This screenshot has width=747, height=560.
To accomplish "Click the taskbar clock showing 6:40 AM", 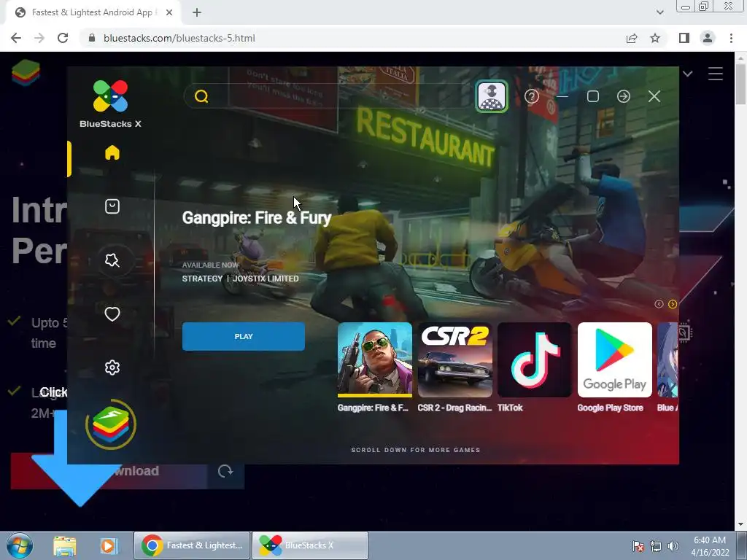I will 710,545.
